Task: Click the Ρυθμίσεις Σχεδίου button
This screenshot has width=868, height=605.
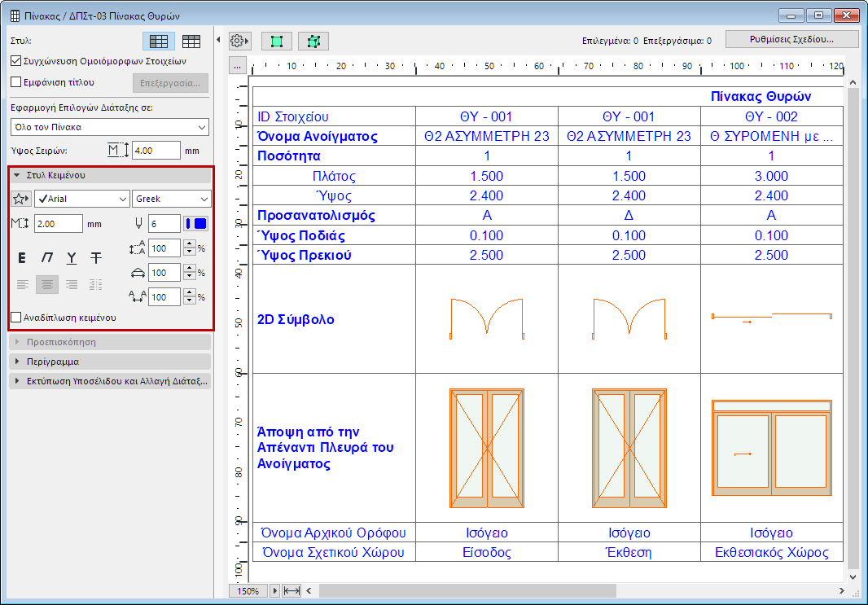Action: 792,40
